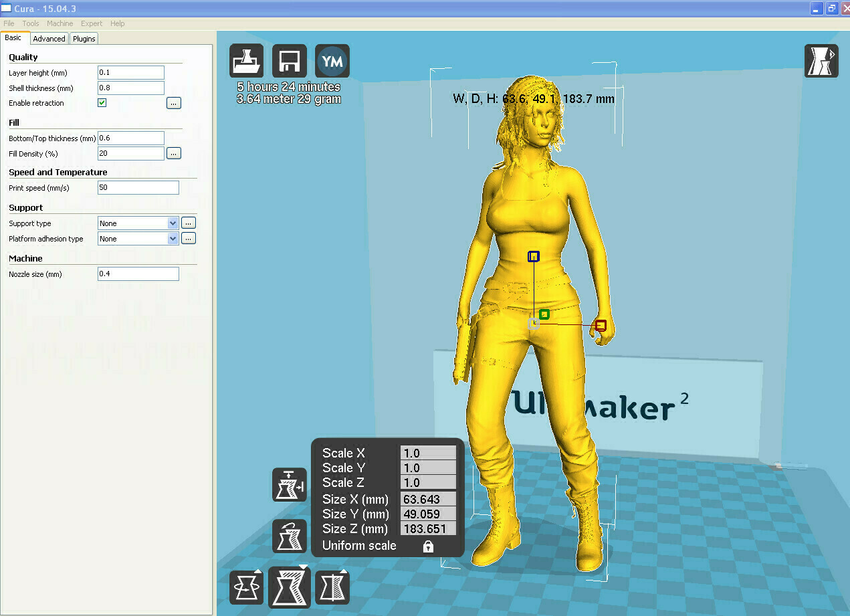Select the Mirror tool icon
The width and height of the screenshot is (850, 616).
pyautogui.click(x=332, y=587)
